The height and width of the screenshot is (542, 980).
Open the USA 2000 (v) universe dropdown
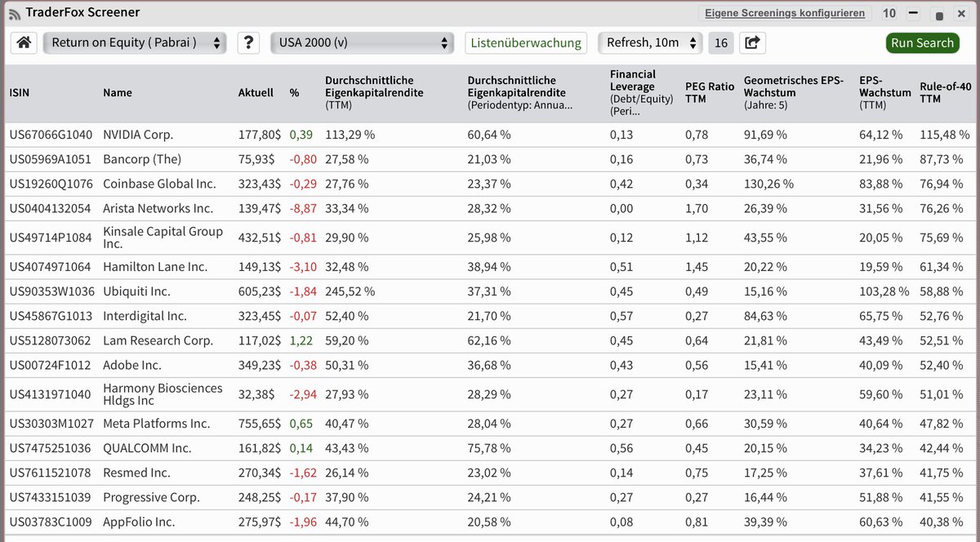point(362,42)
